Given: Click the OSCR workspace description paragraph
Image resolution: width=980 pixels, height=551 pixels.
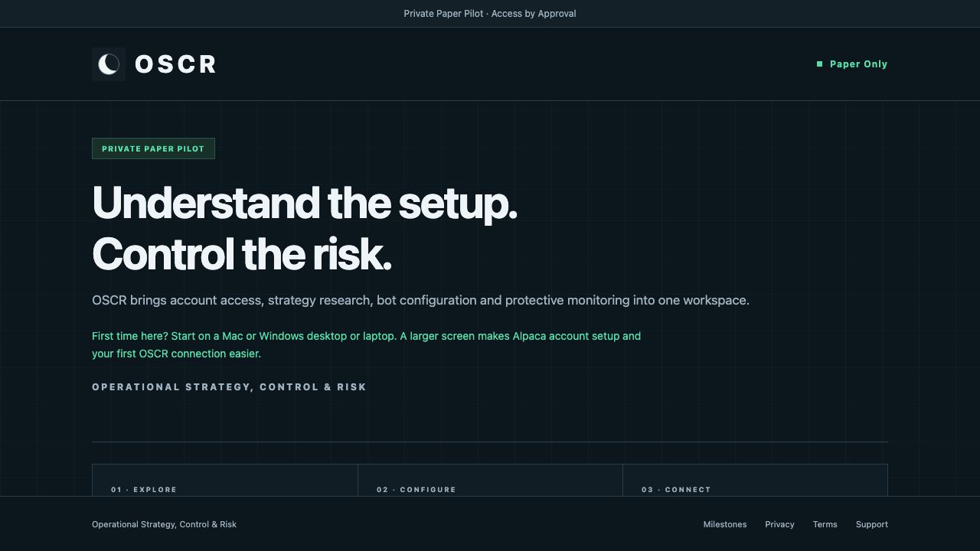Looking at the screenshot, I should pos(420,300).
